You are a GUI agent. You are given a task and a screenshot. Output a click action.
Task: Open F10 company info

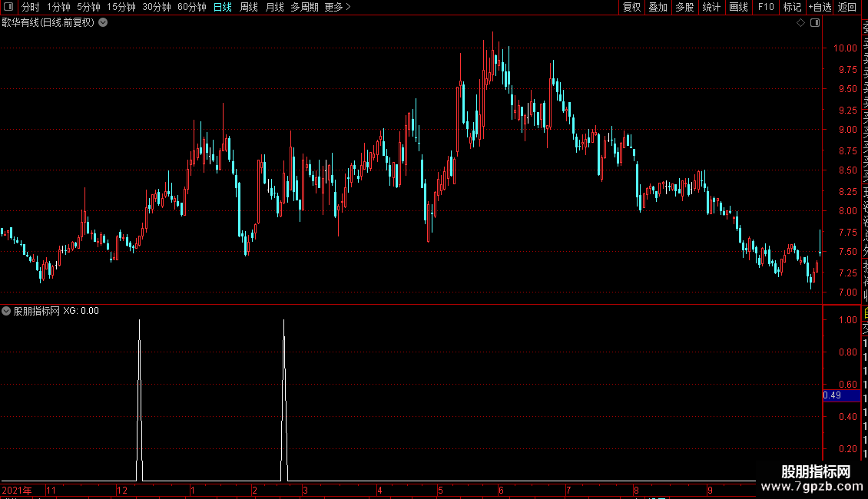(x=766, y=7)
